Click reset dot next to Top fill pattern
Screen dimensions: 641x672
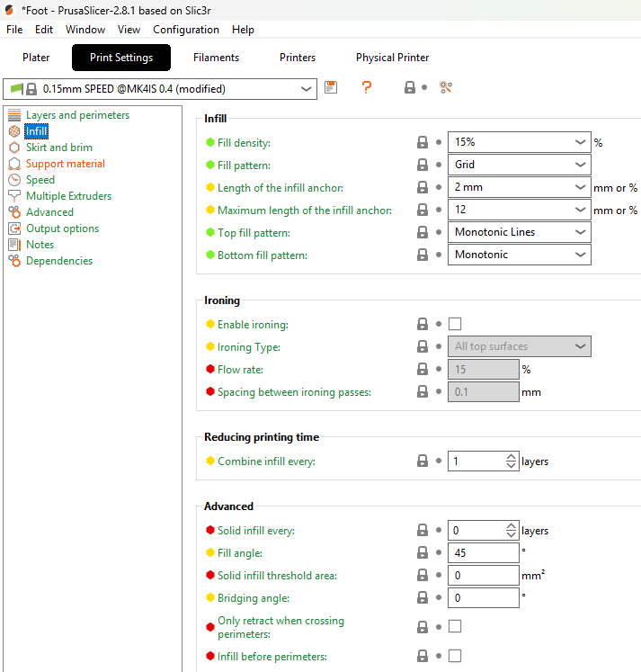pos(439,232)
